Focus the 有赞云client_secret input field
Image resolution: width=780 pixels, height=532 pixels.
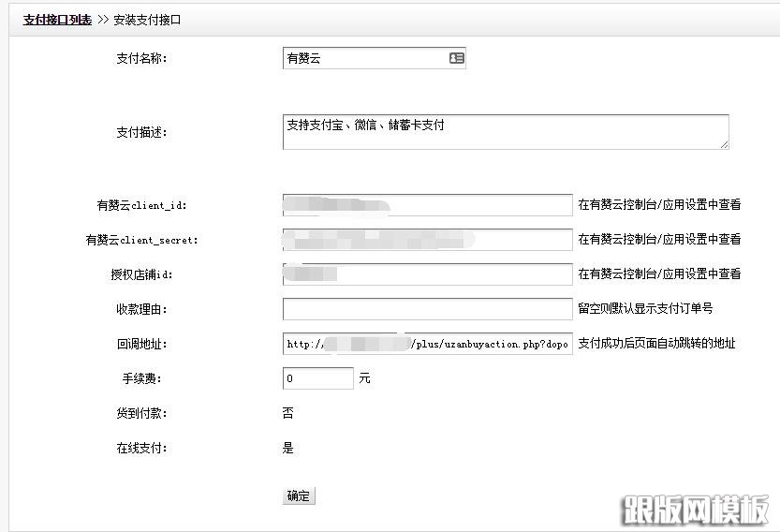(x=427, y=240)
